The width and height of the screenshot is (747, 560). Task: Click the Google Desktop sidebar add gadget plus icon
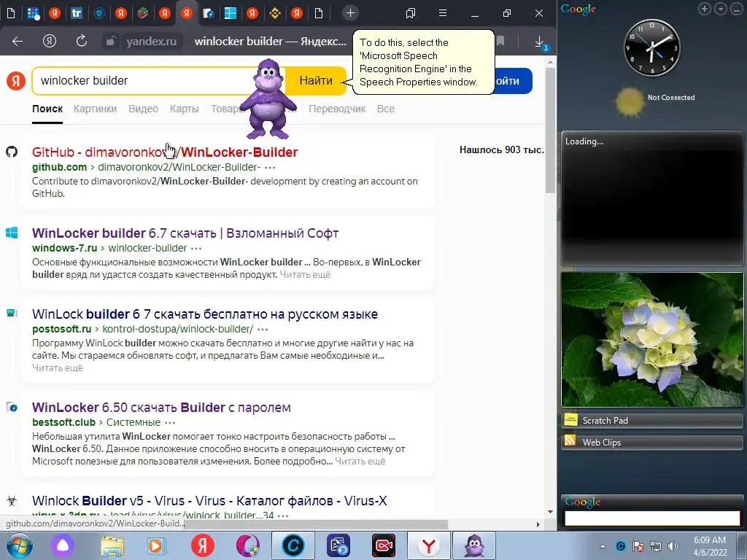coord(705,9)
